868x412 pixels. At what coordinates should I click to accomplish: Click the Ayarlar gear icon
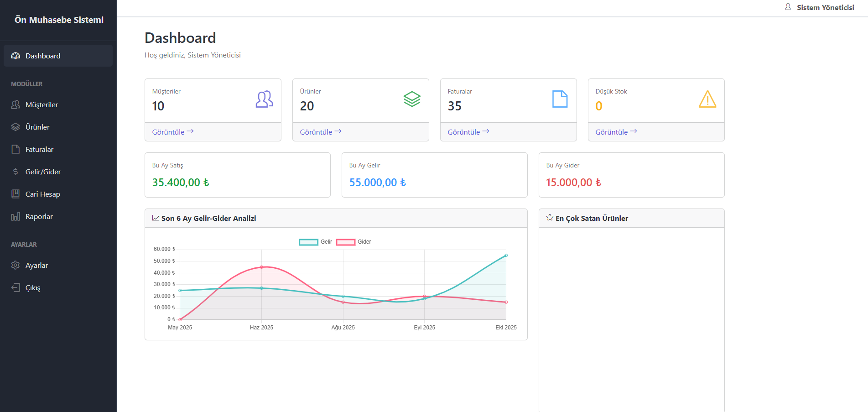pos(16,265)
